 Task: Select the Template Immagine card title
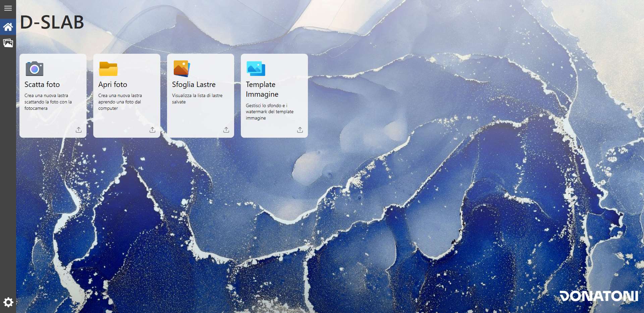[x=262, y=89]
